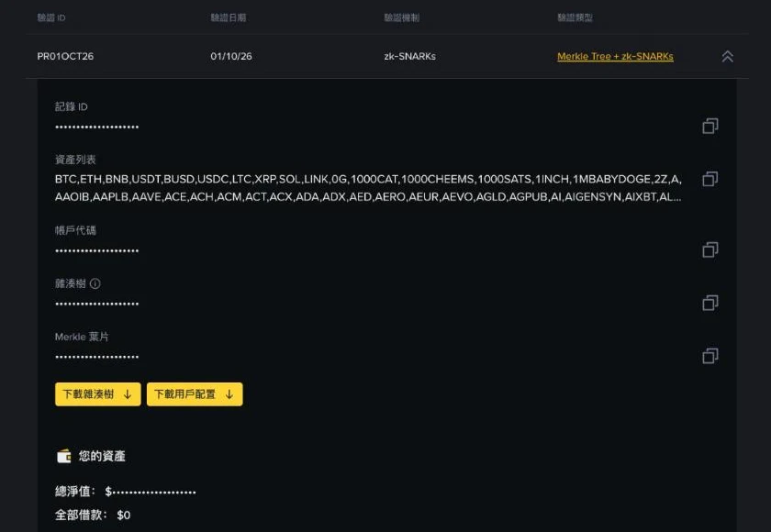This screenshot has height=532, width=771.
Task: Click the wallet icon beside 您的資產
Action: [64, 457]
